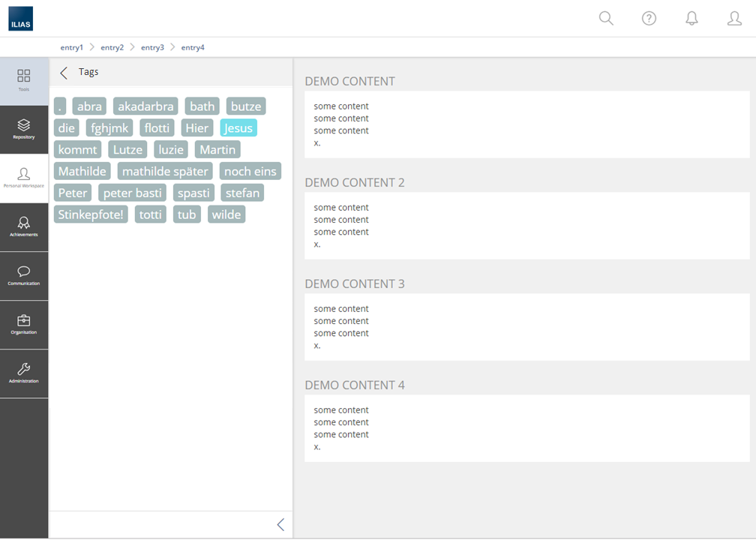
Task: Click the ILIAS logo
Action: point(20,19)
